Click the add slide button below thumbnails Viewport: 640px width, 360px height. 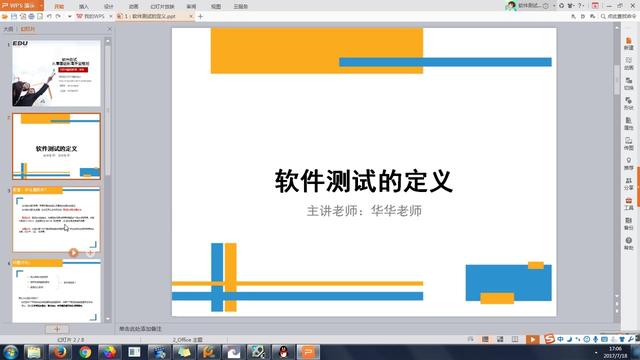click(57, 329)
